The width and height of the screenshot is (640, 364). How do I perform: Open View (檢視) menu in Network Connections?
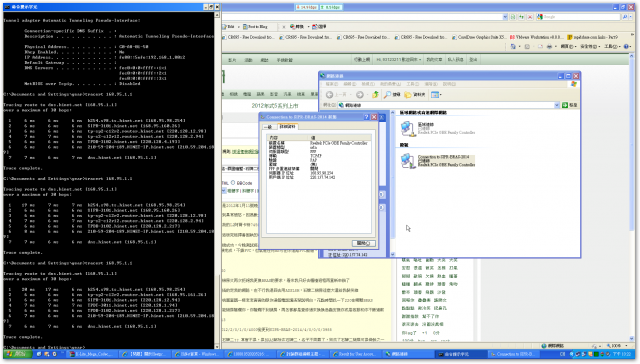point(368,84)
